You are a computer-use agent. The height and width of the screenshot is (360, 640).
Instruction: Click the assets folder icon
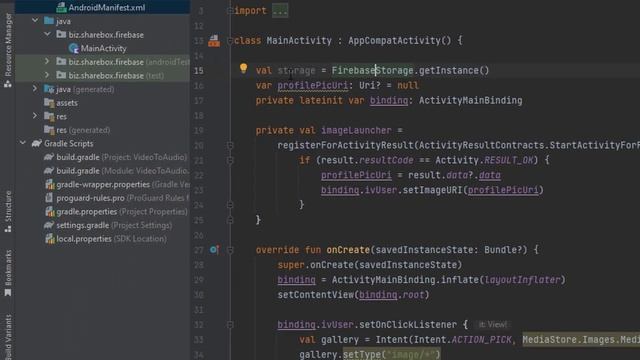coord(49,102)
